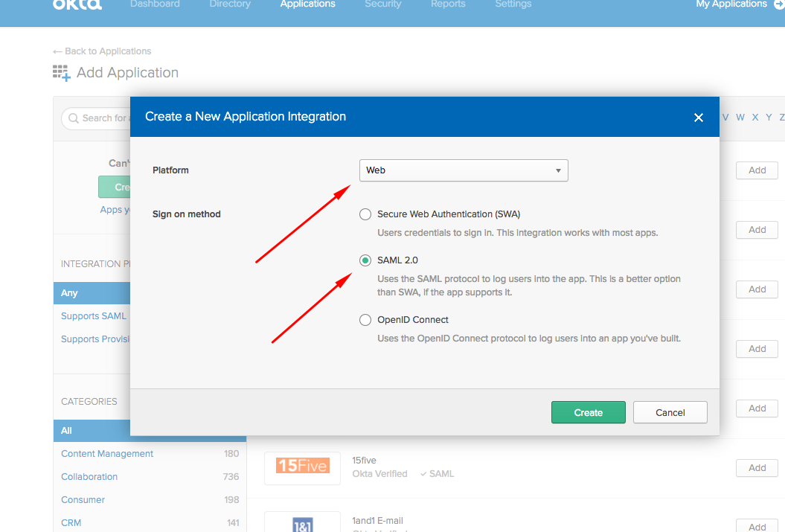This screenshot has width=785, height=532.
Task: Click the arrow icon beside My Applications
Action: 779,4
